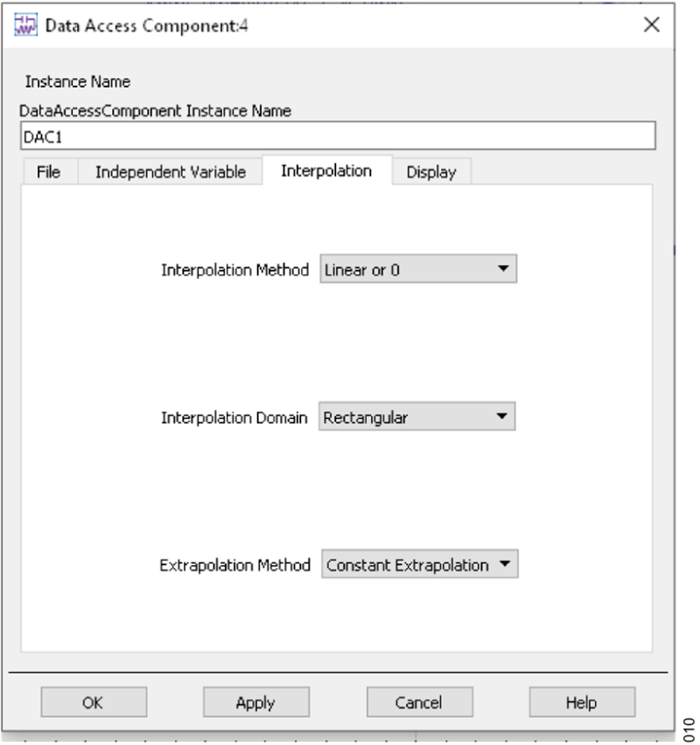This screenshot has width=700, height=745.
Task: Select the current value Linear or 0
Action: 366,268
